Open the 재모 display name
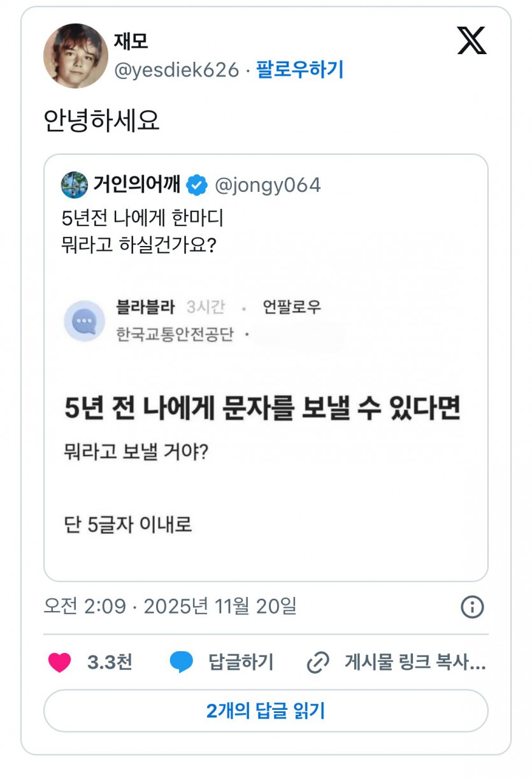Screen dimensions: 532x778 point(131,41)
